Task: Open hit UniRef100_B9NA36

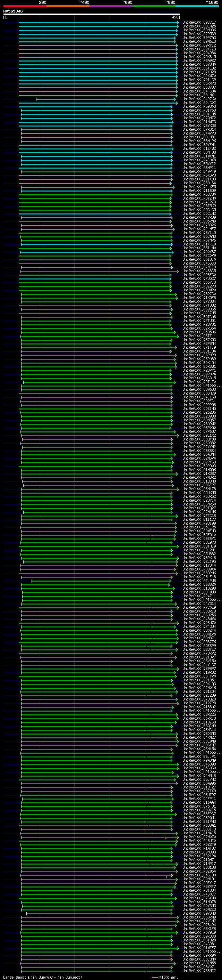Action: (199, 30)
